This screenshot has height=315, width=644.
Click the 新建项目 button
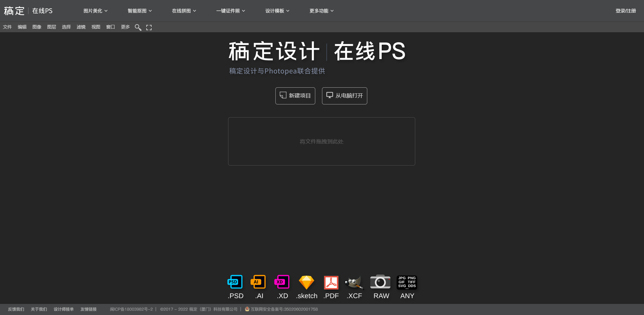click(295, 96)
